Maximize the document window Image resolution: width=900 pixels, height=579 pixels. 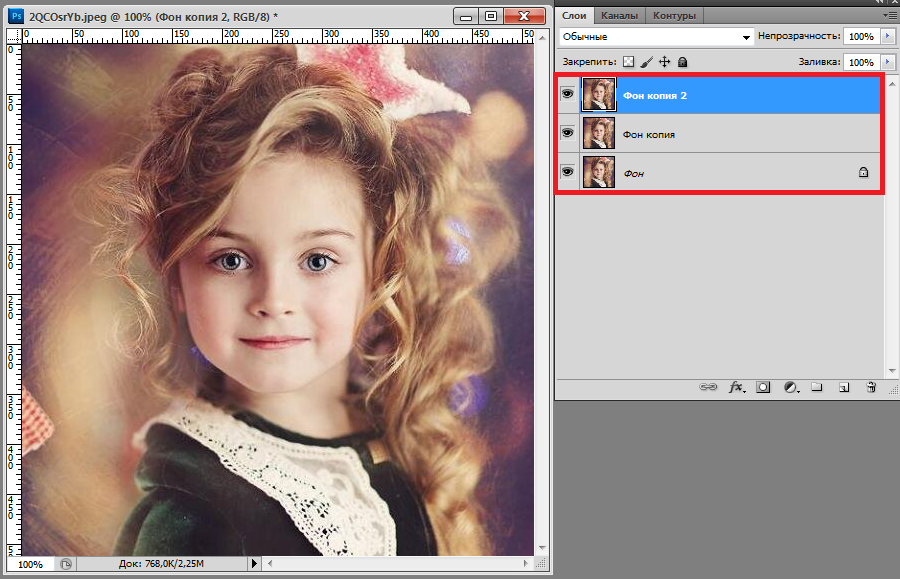pyautogui.click(x=491, y=16)
